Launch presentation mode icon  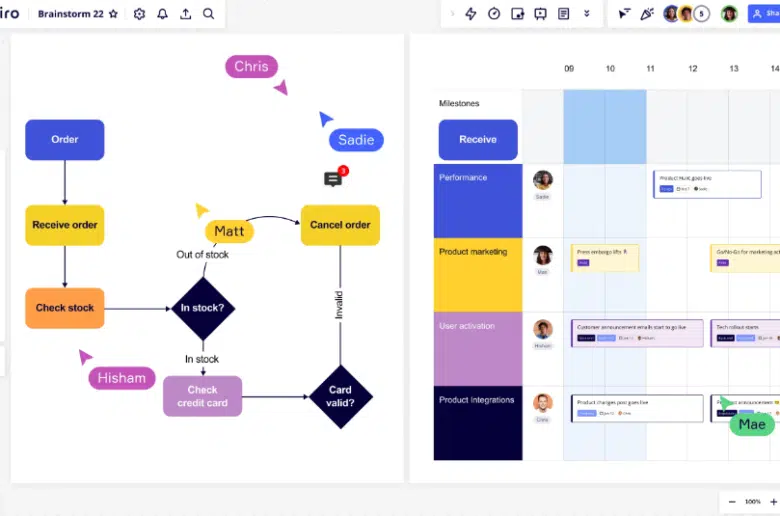(x=540, y=14)
